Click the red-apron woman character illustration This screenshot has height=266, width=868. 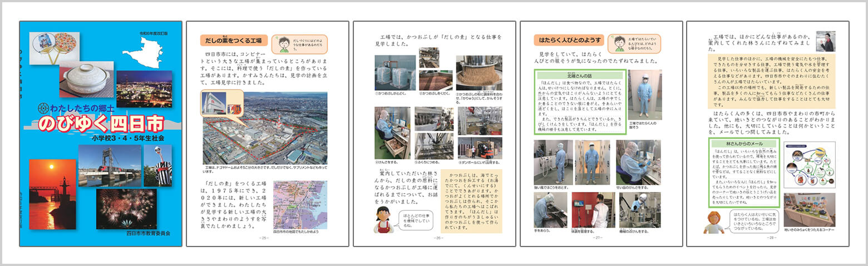[x=383, y=220]
